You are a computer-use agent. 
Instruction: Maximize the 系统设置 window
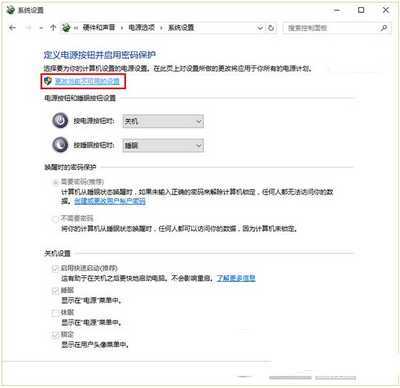coord(361,10)
